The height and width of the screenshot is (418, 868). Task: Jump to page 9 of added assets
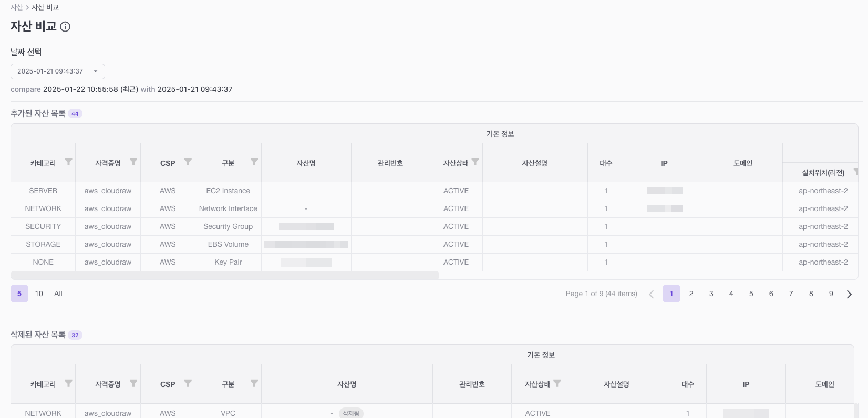tap(831, 294)
